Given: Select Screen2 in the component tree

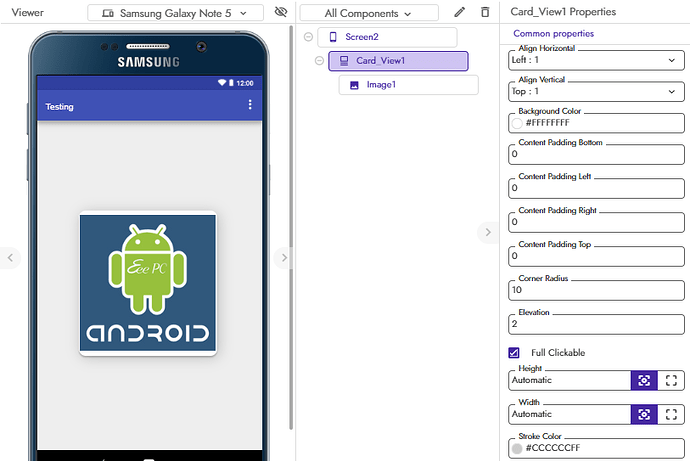Looking at the screenshot, I should [x=387, y=37].
